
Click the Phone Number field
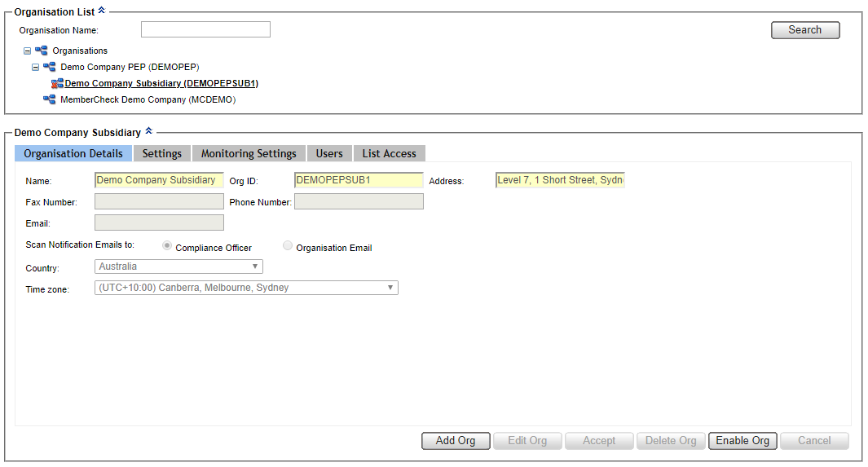click(x=359, y=201)
